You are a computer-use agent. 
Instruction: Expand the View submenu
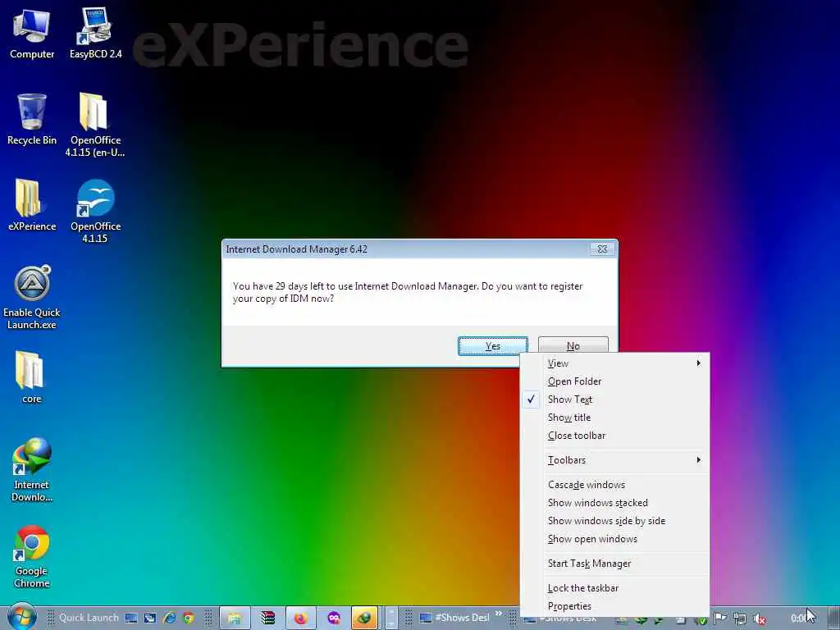(615, 363)
